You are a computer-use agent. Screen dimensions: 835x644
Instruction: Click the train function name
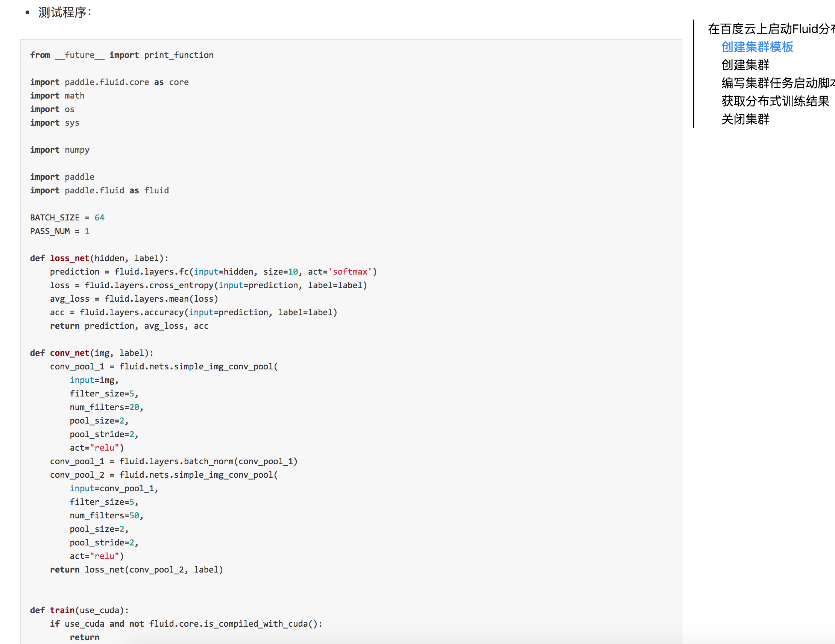click(x=62, y=610)
